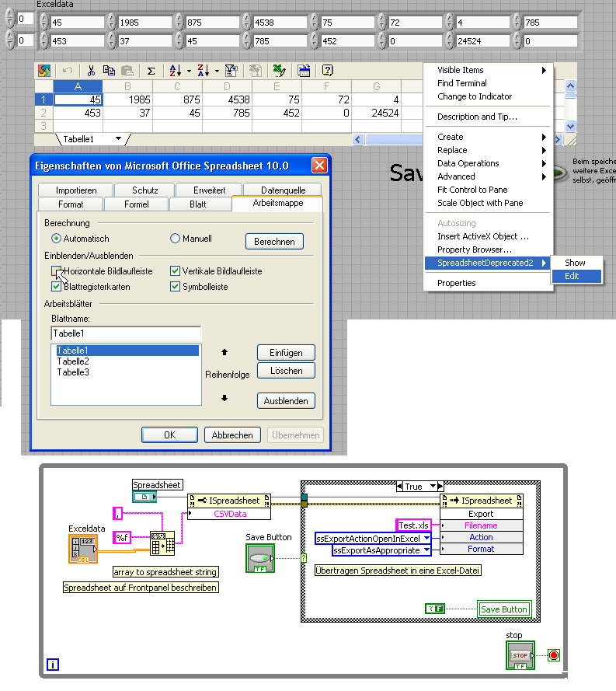616x691 pixels.
Task: Open the Commands and Options toolbar icon
Action: 304,71
